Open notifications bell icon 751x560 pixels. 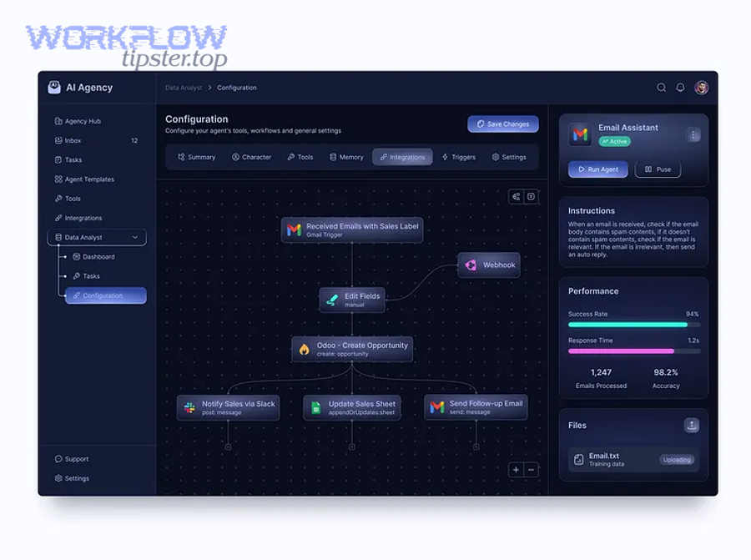point(680,88)
